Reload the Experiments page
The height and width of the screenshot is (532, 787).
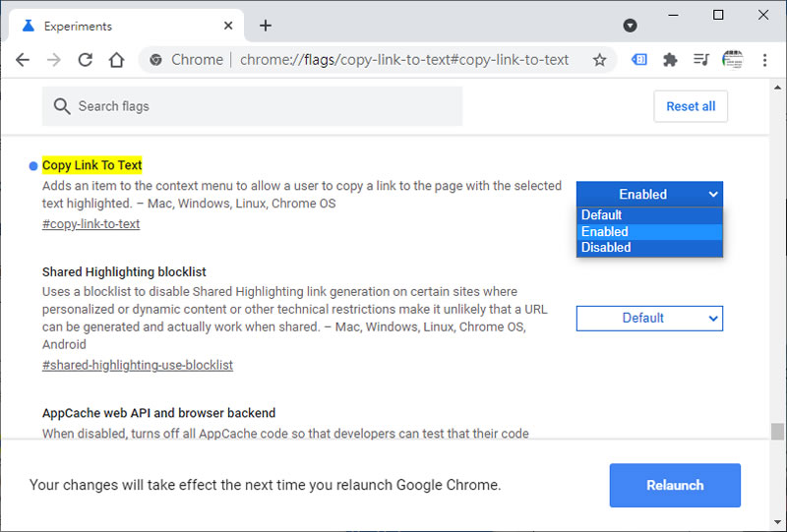(x=86, y=60)
